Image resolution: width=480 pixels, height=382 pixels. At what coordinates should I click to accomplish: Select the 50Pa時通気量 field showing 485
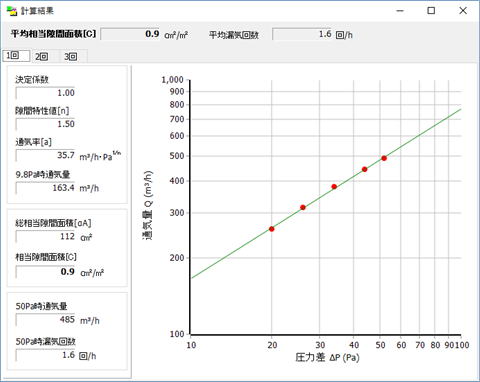(x=45, y=320)
